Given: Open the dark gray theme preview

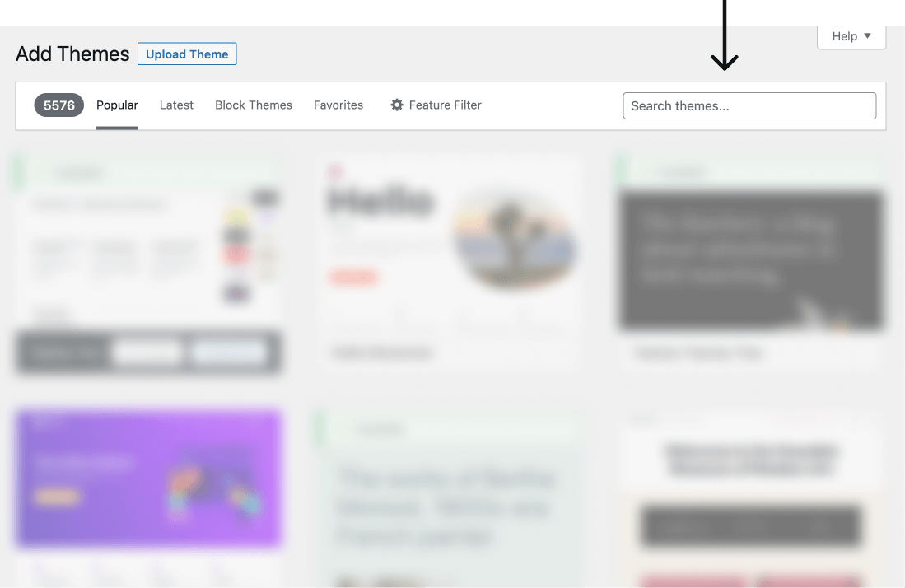Looking at the screenshot, I should (750, 259).
